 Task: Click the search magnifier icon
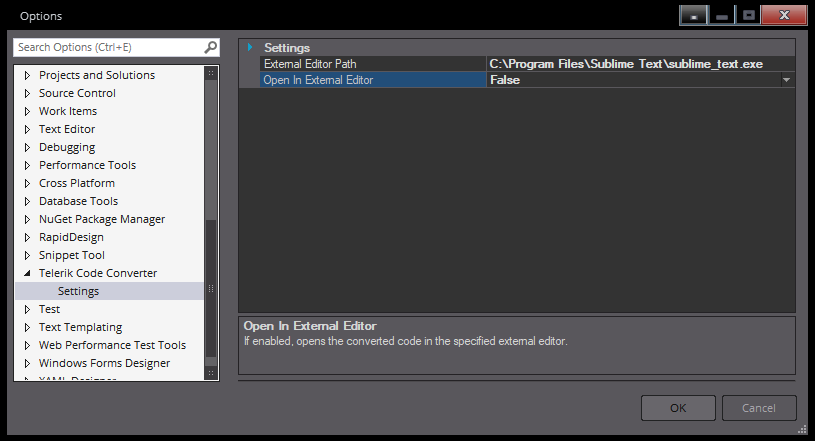tap(211, 47)
